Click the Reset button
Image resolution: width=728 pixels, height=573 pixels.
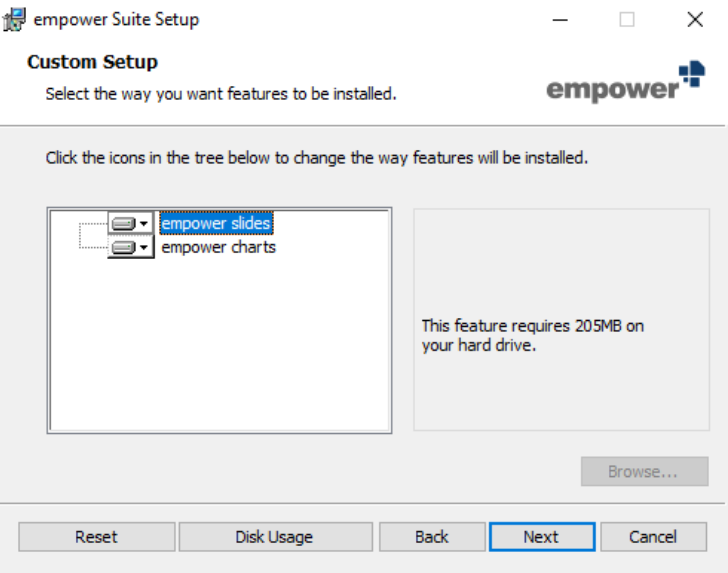[97, 537]
